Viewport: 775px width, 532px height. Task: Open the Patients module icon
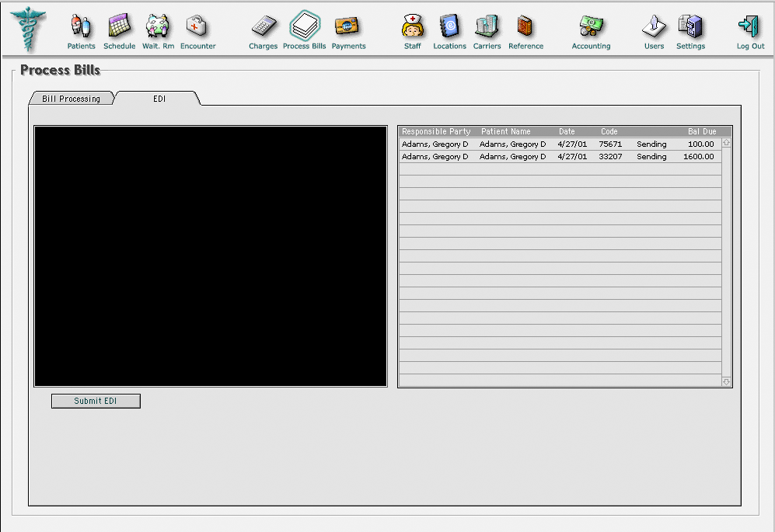click(81, 26)
